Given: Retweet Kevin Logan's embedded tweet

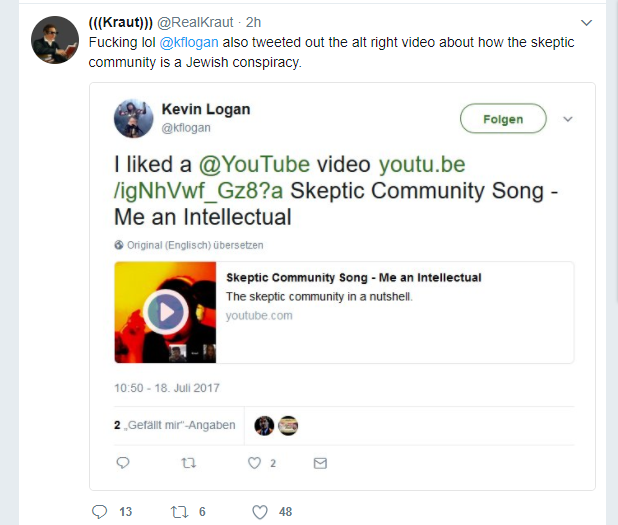Looking at the screenshot, I should click(186, 463).
